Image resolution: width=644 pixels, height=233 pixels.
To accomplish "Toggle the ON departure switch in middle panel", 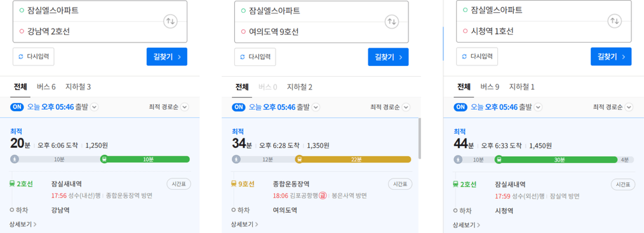I will pyautogui.click(x=239, y=107).
